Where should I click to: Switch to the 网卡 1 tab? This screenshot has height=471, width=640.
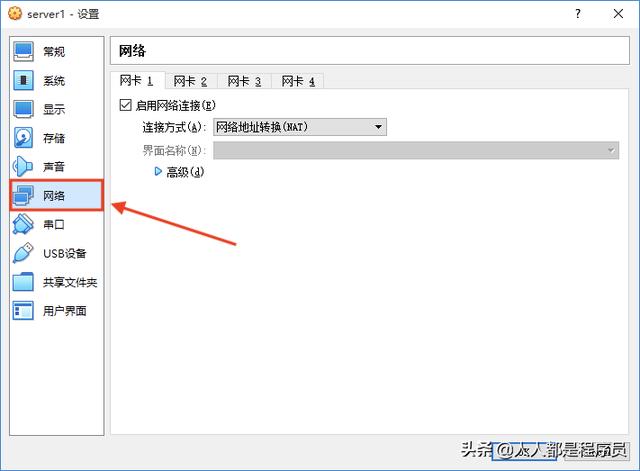[137, 81]
